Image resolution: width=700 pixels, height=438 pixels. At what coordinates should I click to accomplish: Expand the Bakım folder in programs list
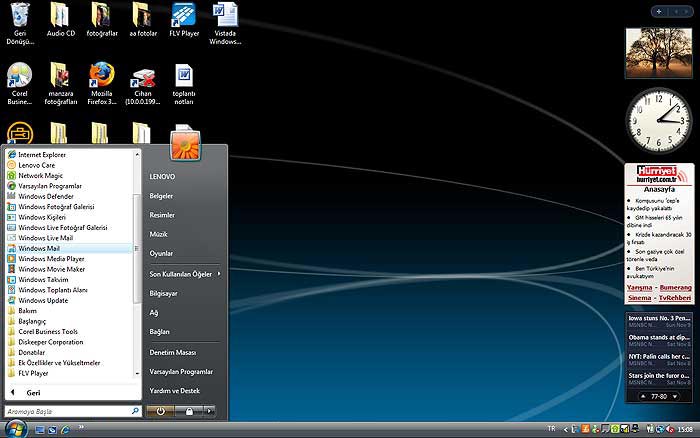click(x=27, y=311)
